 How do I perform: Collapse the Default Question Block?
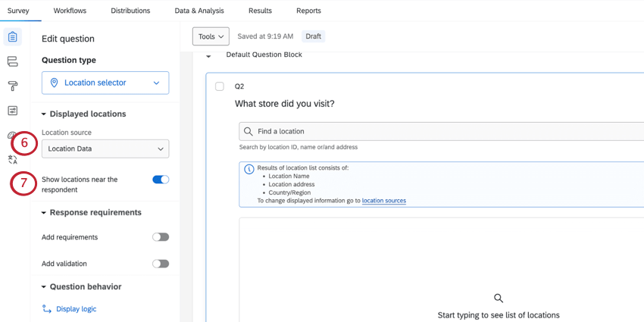(208, 56)
